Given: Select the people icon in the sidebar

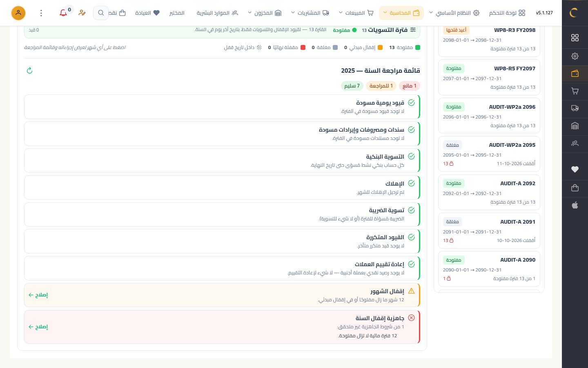Looking at the screenshot, I should (575, 144).
